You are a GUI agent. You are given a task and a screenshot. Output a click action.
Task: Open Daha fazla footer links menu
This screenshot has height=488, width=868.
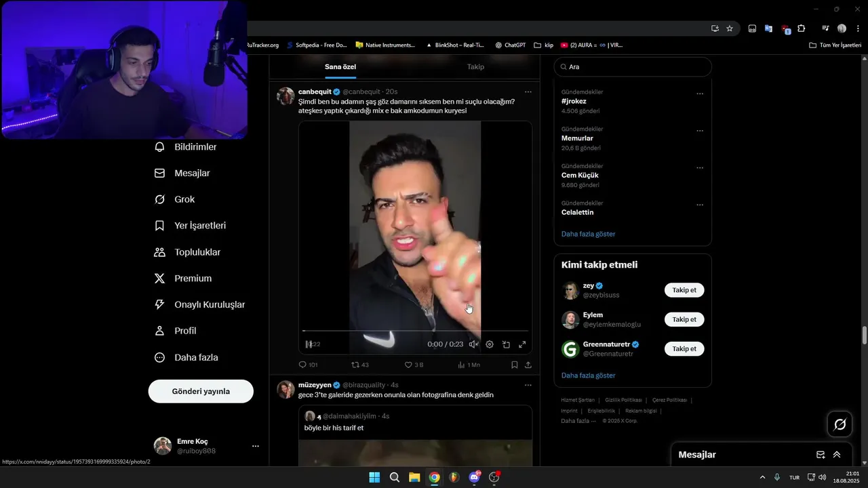tap(578, 421)
